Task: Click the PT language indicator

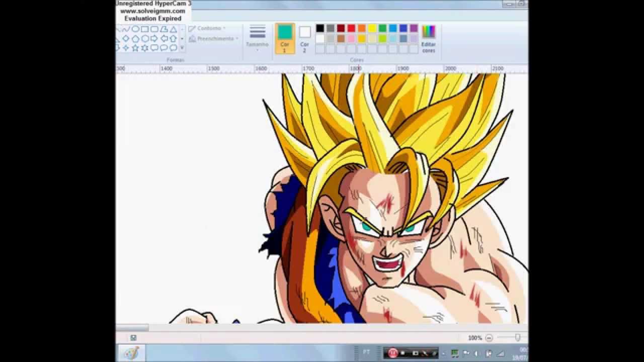Action: (x=366, y=352)
